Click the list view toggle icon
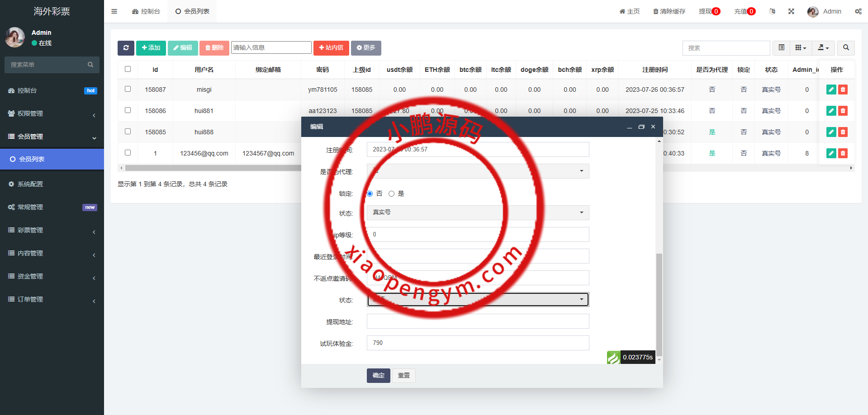 click(781, 48)
